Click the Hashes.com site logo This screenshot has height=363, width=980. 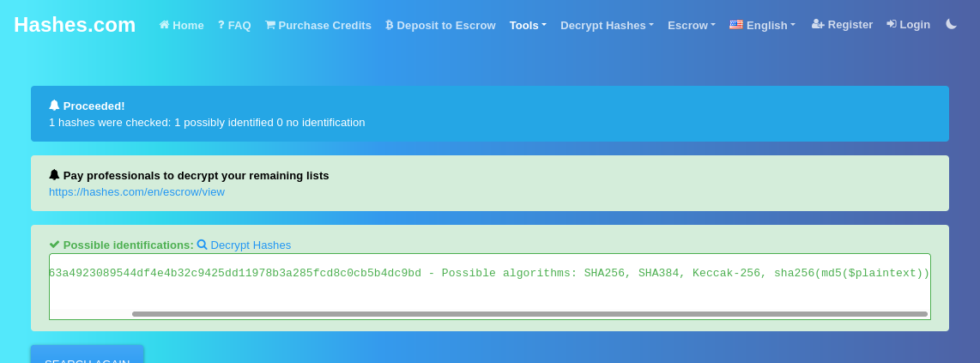coord(75,25)
